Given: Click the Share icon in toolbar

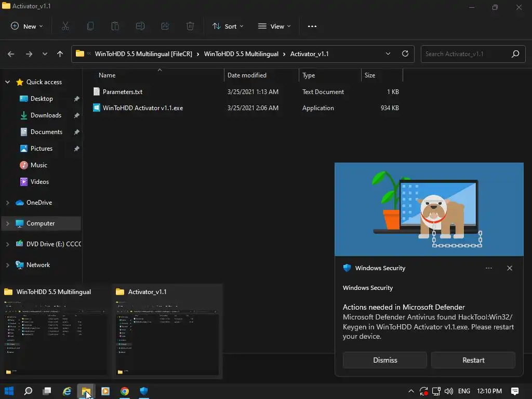Looking at the screenshot, I should (x=165, y=26).
